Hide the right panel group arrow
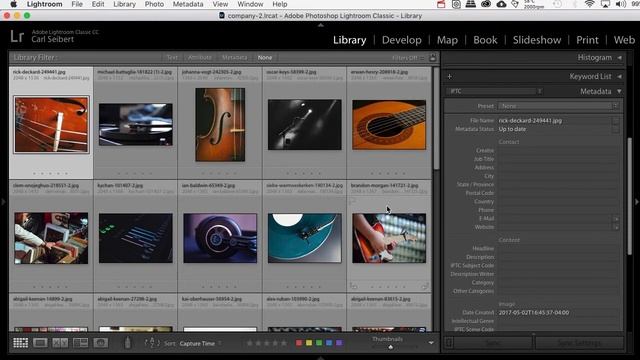 pos(636,201)
